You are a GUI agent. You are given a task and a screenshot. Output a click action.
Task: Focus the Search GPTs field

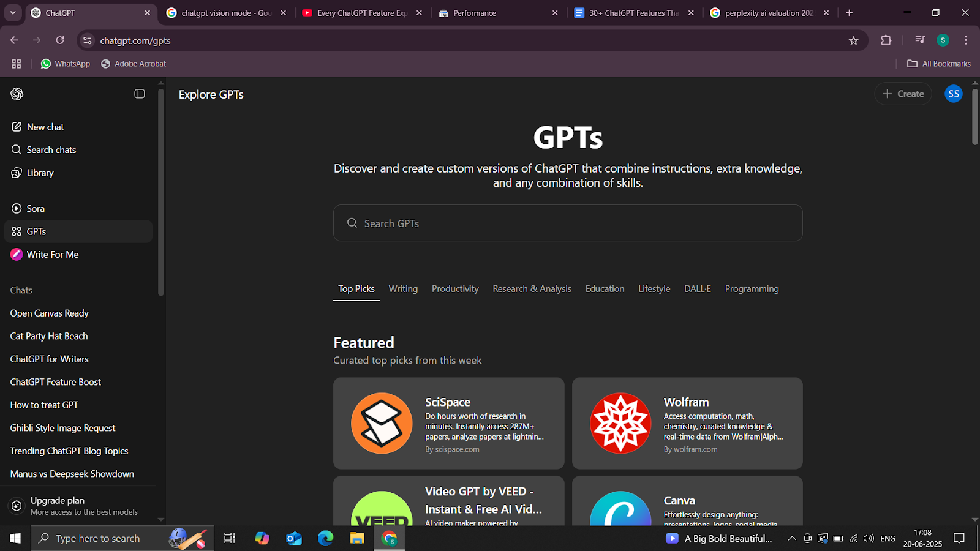568,223
